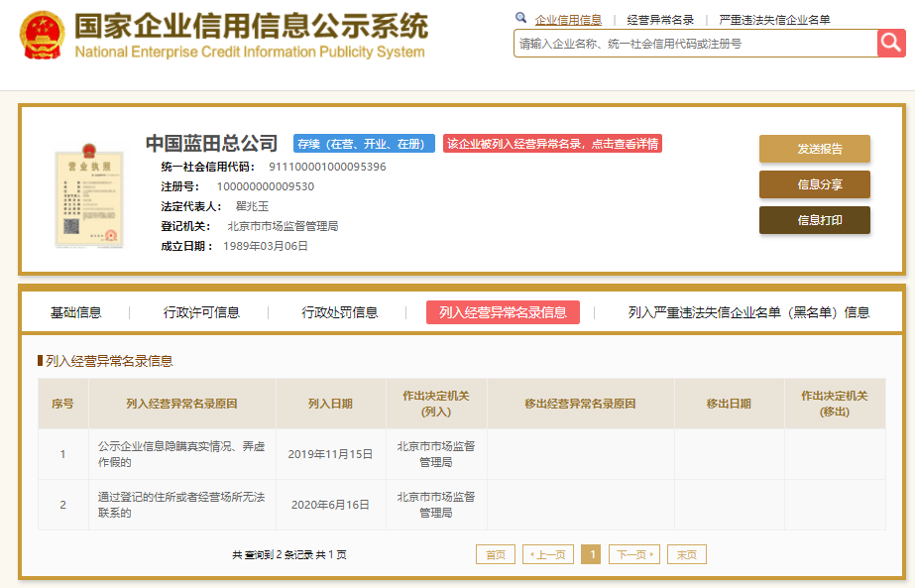Click the 共查询到 2 条记录 共 1 页 summary text
Image resolution: width=915 pixels, height=588 pixels.
[x=288, y=554]
